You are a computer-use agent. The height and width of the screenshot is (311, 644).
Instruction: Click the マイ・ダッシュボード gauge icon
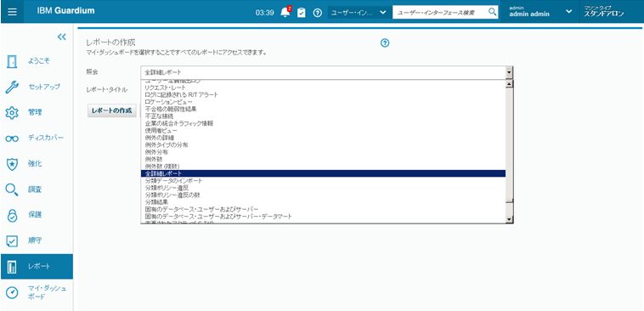(13, 292)
